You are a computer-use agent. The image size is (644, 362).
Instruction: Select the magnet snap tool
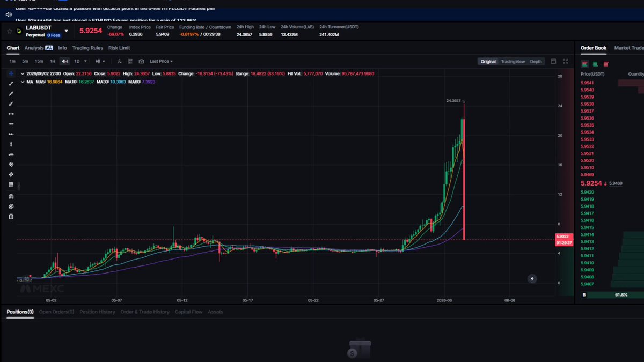[11, 196]
